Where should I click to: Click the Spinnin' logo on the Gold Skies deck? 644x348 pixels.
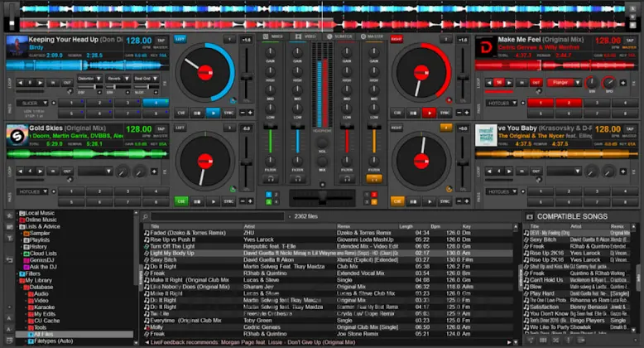pyautogui.click(x=16, y=136)
